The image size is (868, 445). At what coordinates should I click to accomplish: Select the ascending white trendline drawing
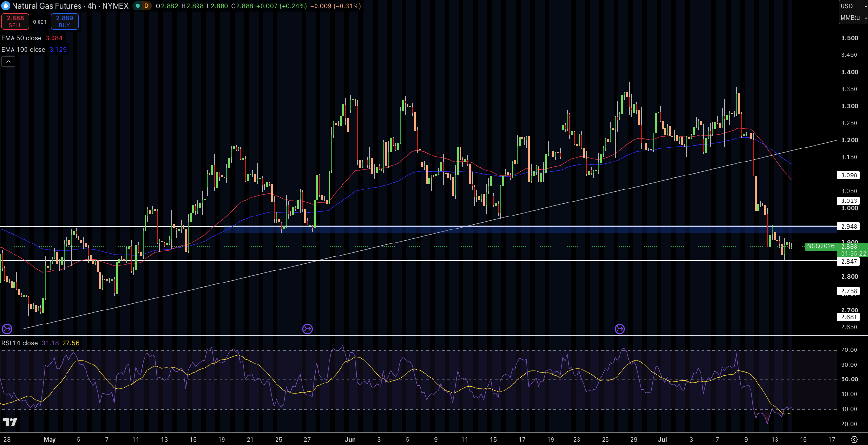pos(430,235)
